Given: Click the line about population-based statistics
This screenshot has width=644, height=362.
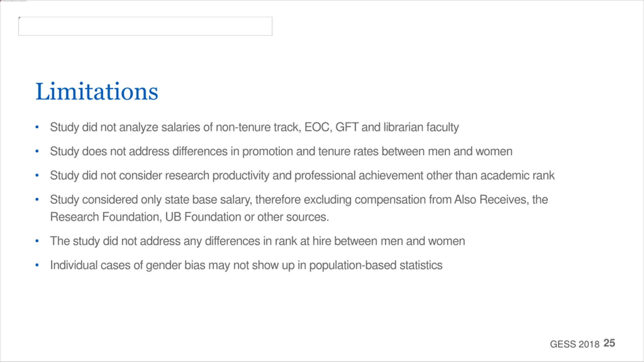Looking at the screenshot, I should [x=246, y=265].
